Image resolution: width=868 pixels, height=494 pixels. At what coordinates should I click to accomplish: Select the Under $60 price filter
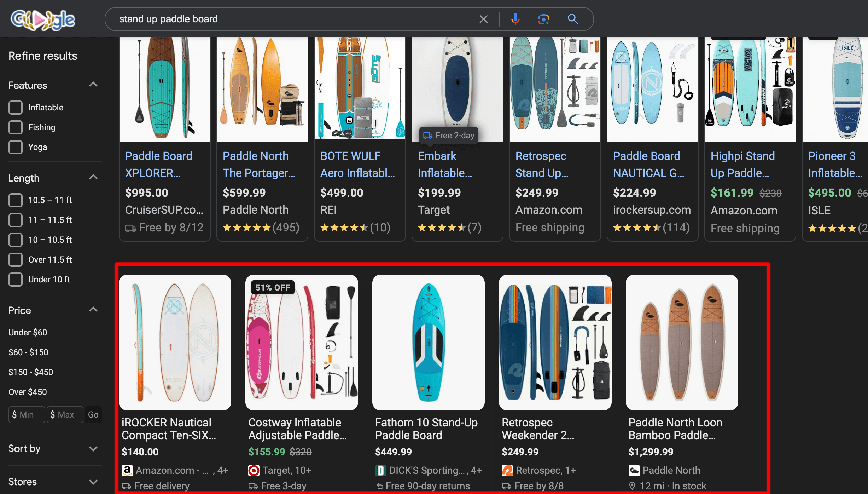[x=28, y=332]
